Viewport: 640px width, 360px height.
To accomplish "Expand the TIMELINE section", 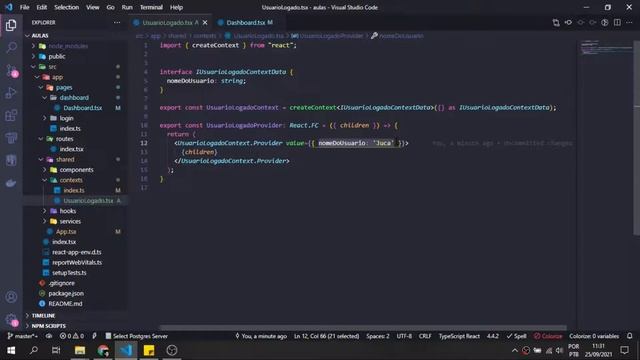I will [43, 316].
